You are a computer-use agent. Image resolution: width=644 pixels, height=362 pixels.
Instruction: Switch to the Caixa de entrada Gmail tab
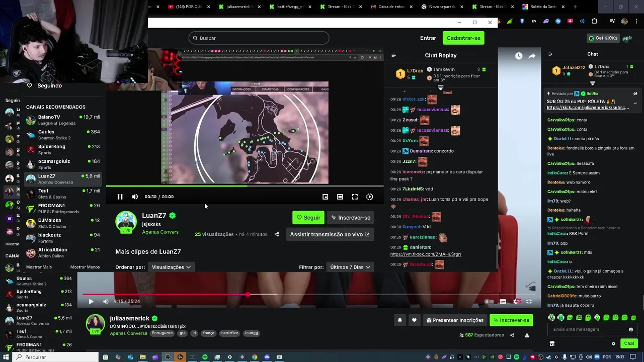click(391, 7)
